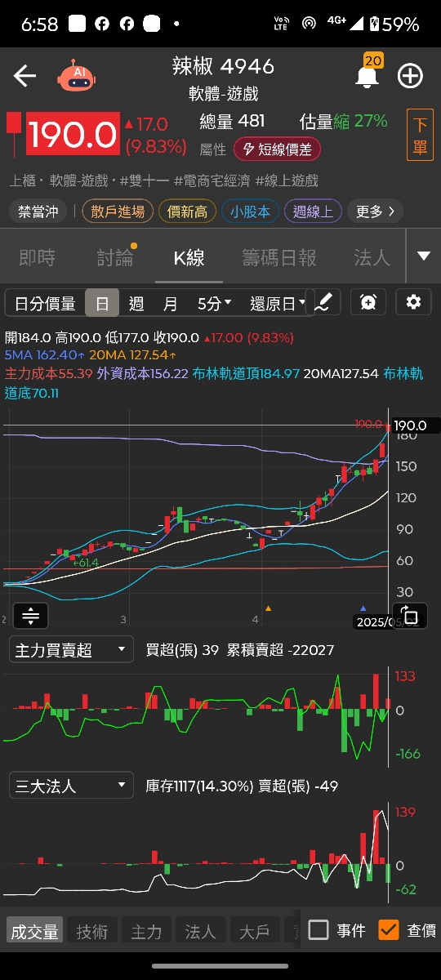Tap the 庫存1117(14.30%) text
This screenshot has height=980, width=441.
click(x=200, y=786)
